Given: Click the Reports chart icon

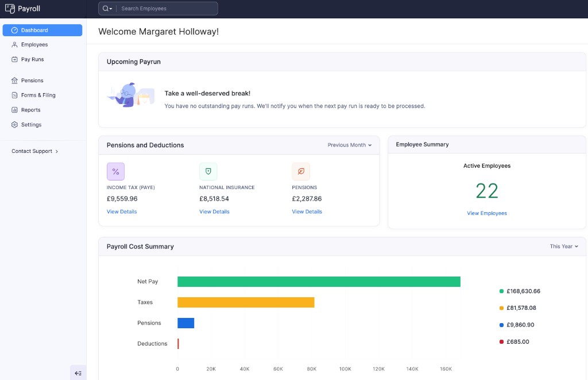Looking at the screenshot, I should click(14, 110).
